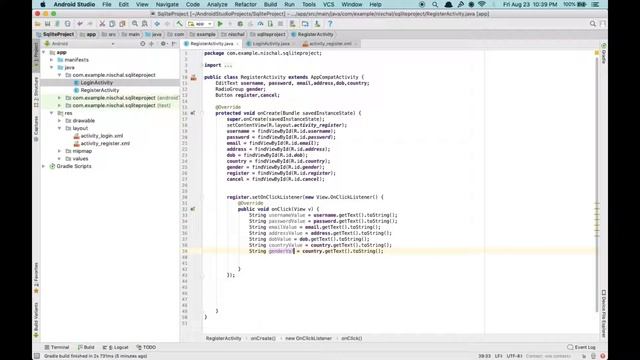The width and height of the screenshot is (640, 360).
Task: Expand the mipmap folder
Action: coord(59,151)
